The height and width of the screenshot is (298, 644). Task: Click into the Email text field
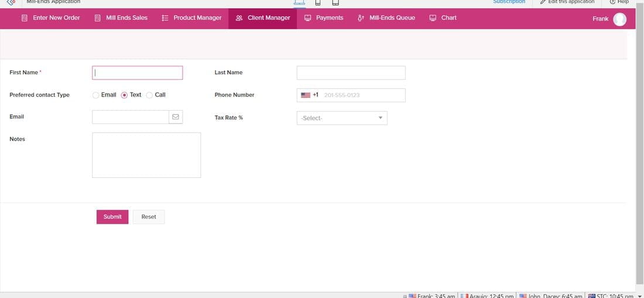pos(131,117)
